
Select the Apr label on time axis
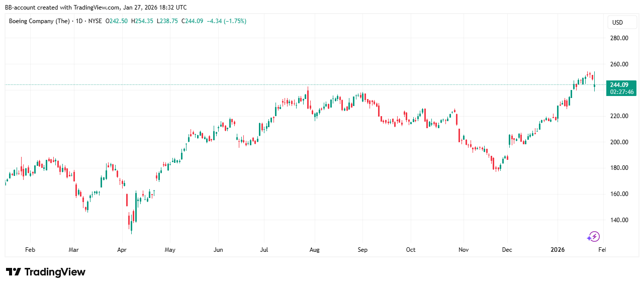pyautogui.click(x=122, y=250)
